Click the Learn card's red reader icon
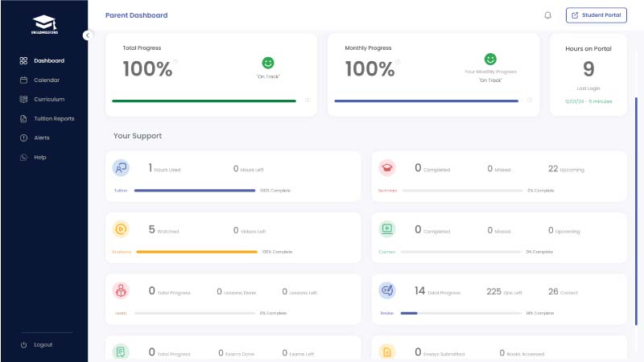The height and width of the screenshot is (362, 644). [121, 290]
